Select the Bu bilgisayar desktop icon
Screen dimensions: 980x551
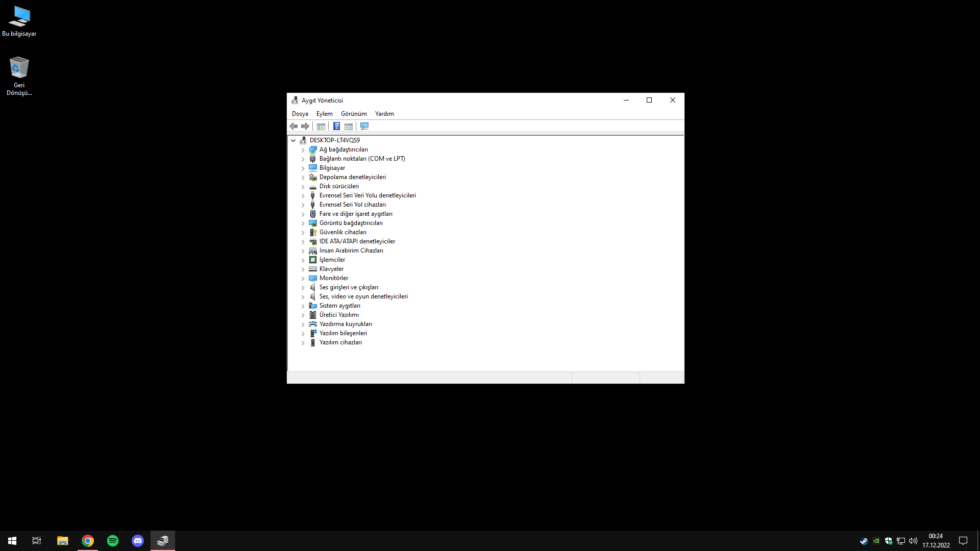(x=19, y=21)
